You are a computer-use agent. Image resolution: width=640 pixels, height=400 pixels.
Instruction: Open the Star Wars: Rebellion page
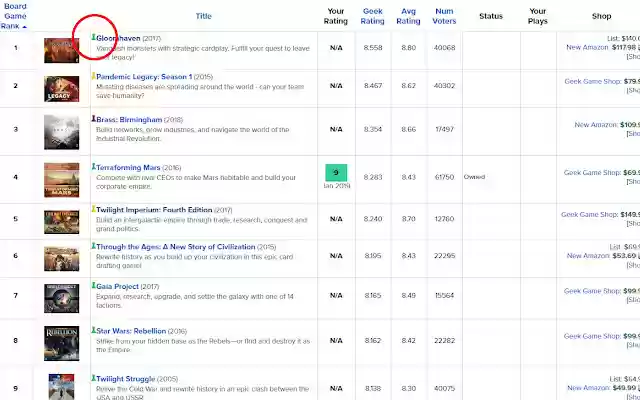[131, 331]
